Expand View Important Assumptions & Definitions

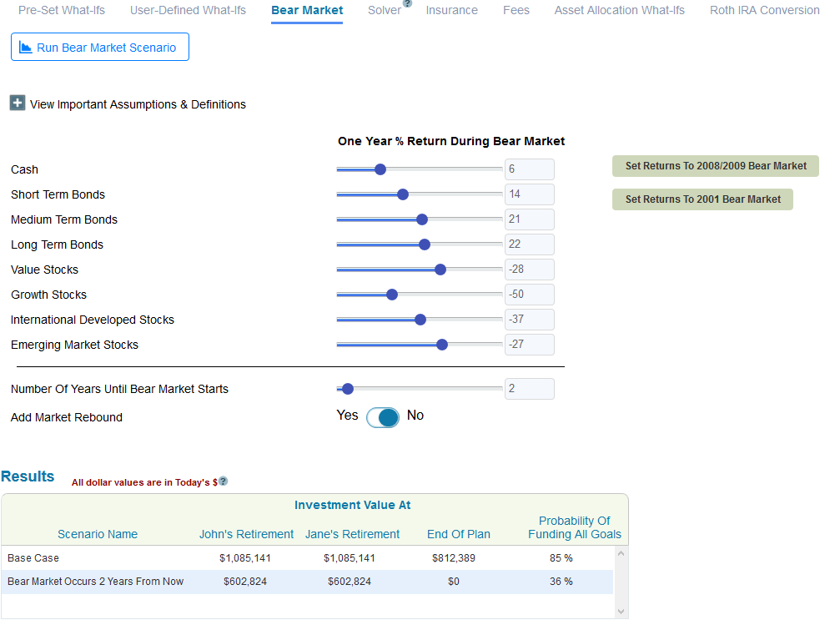pyautogui.click(x=18, y=103)
